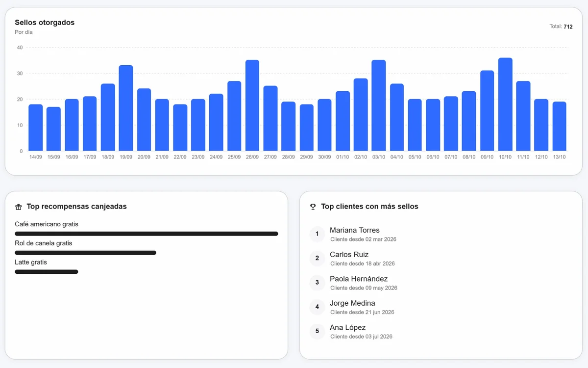
Task: Click the "Sellos otorgados" chart title
Action: [x=45, y=23]
